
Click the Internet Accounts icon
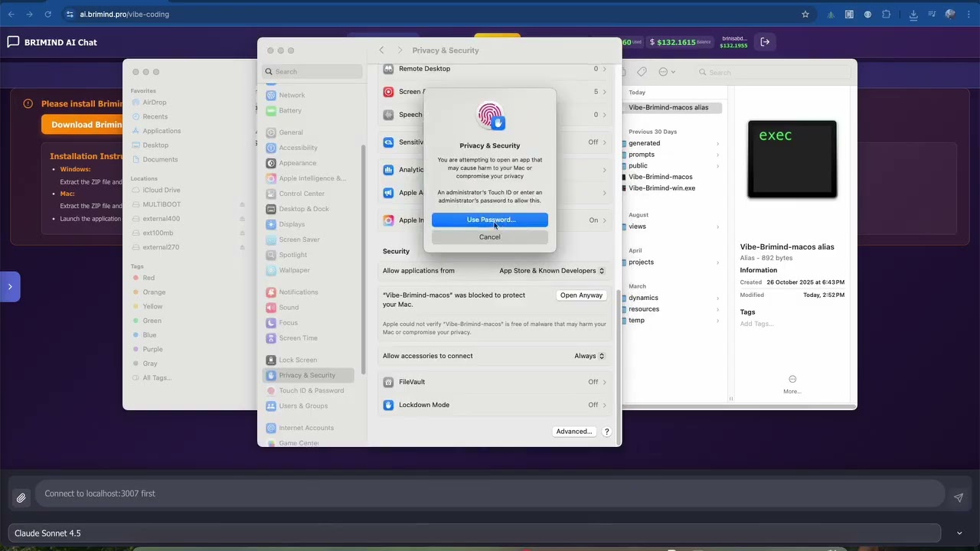click(271, 428)
